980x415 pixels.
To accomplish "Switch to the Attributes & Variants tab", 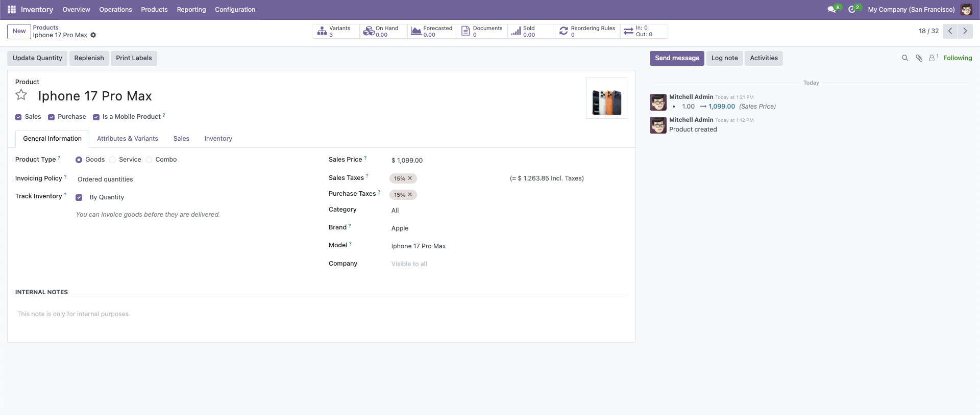I will pos(128,139).
